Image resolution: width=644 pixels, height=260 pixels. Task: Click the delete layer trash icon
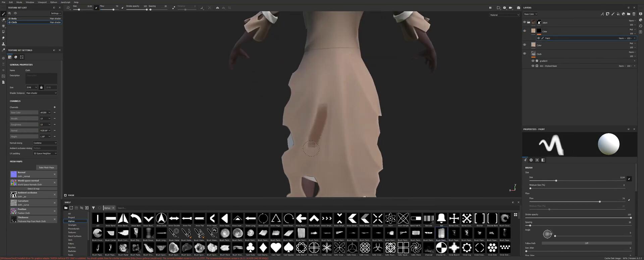[634, 14]
